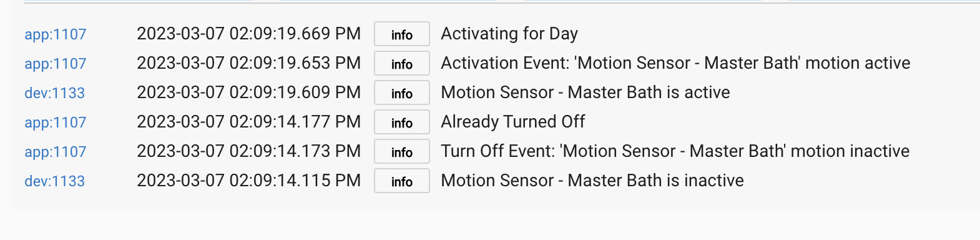Select the Turn Off Event motion inactive message

[x=675, y=151]
